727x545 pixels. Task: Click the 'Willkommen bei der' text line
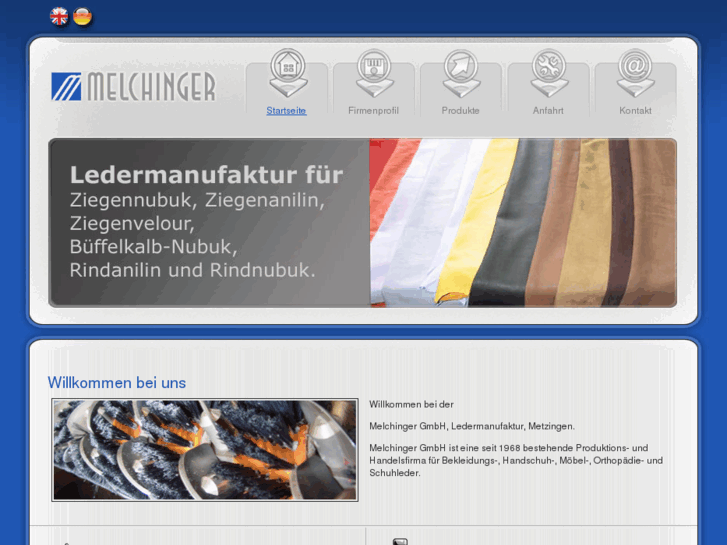411,404
